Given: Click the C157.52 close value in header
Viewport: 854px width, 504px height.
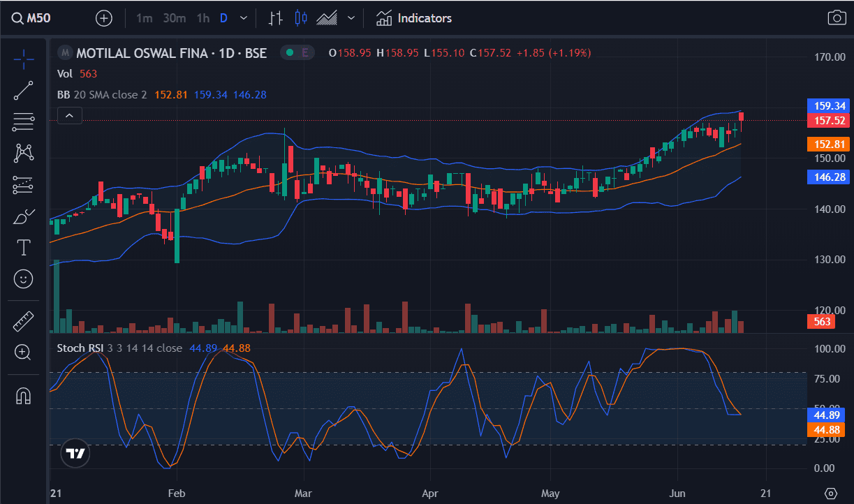Looking at the screenshot, I should 490,52.
